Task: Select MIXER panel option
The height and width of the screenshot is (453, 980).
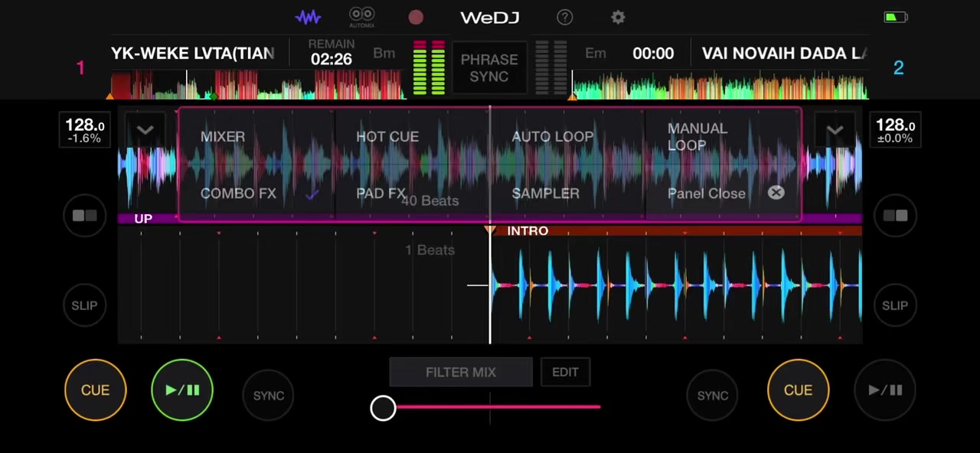Action: [x=223, y=136]
